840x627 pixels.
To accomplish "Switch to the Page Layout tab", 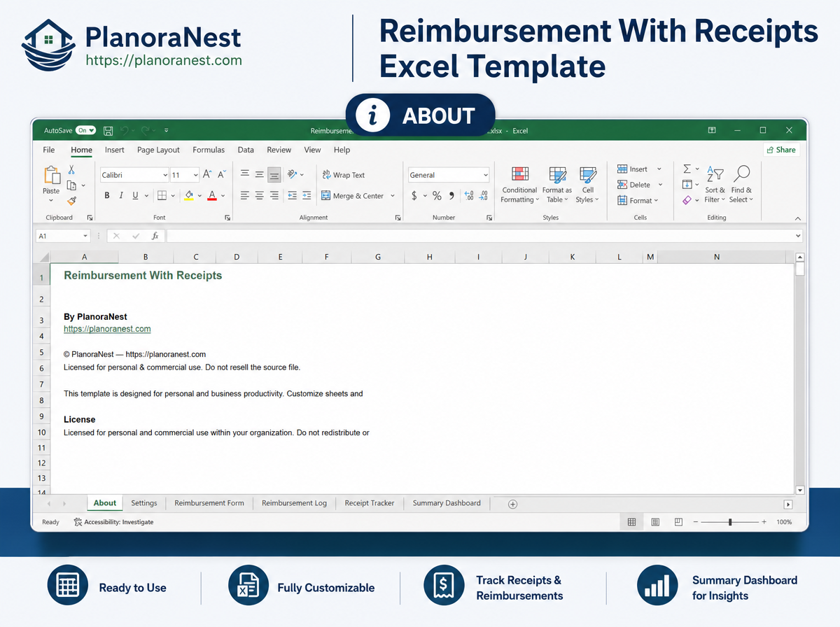I will (159, 150).
